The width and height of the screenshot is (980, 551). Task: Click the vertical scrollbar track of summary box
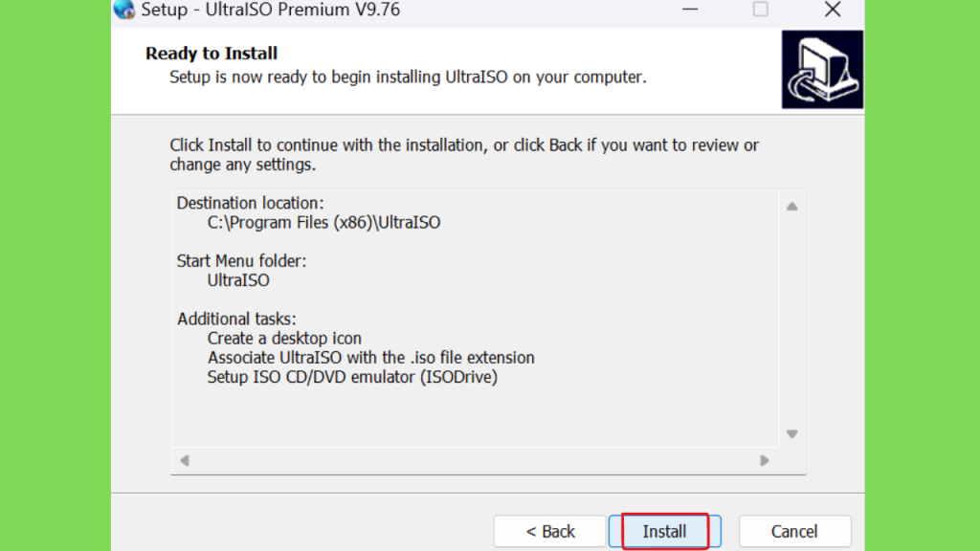pos(791,320)
